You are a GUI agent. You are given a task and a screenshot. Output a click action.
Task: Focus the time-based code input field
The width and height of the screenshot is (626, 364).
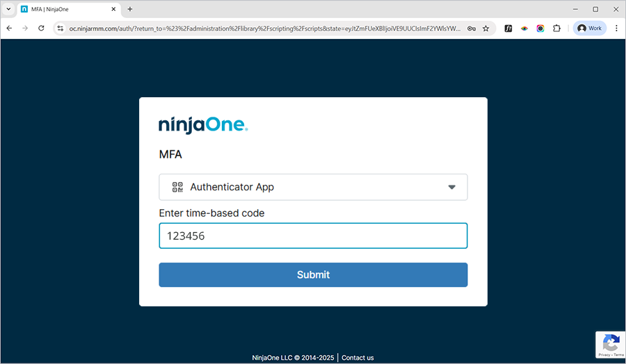tap(313, 235)
